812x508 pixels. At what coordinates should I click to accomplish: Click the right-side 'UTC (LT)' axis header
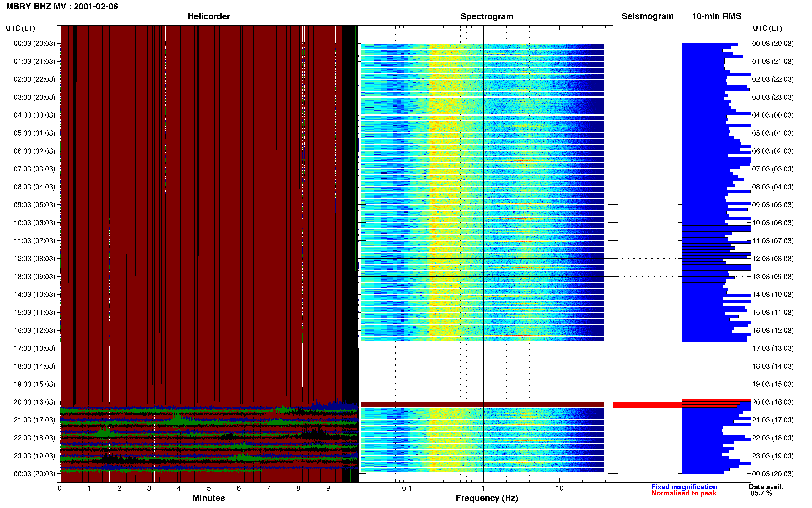767,28
